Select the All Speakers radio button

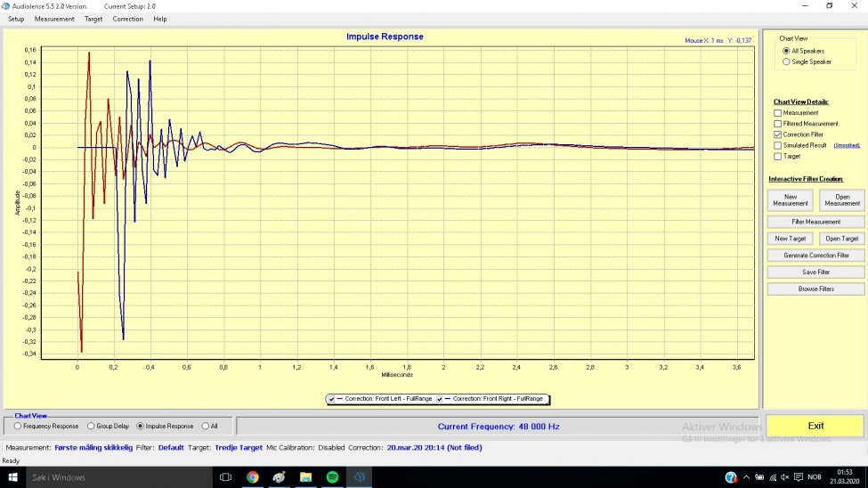[x=786, y=51]
